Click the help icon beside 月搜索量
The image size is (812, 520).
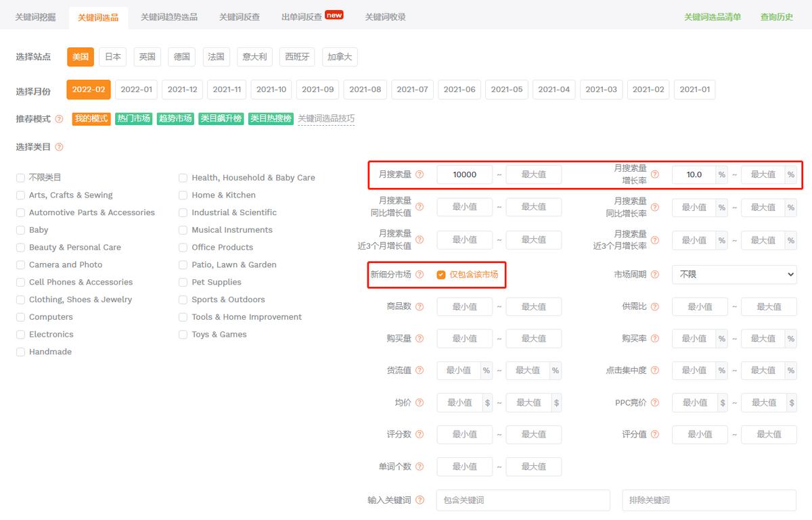click(x=420, y=174)
